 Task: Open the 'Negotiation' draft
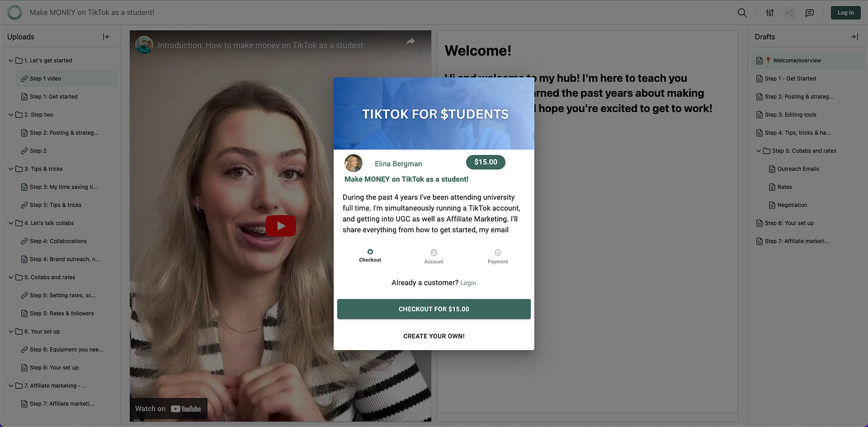(x=815, y=205)
